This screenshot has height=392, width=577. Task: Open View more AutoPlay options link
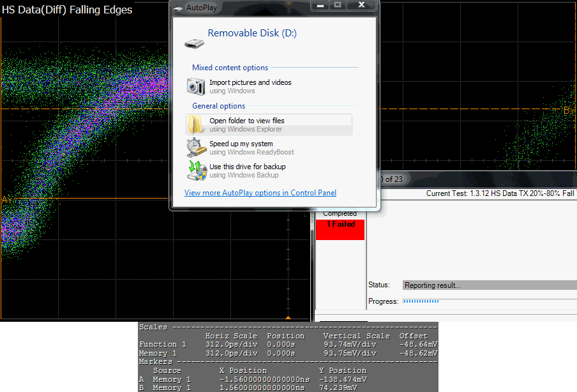click(x=260, y=193)
